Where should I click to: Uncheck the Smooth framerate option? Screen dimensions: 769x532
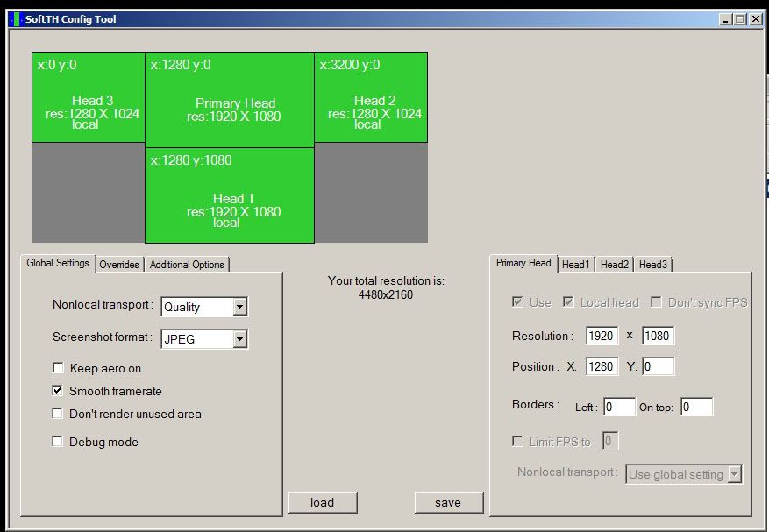(58, 391)
